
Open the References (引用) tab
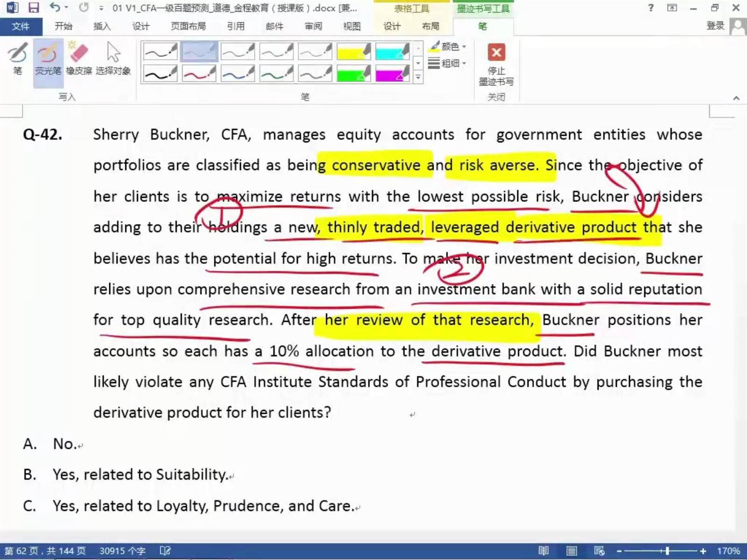pyautogui.click(x=236, y=26)
